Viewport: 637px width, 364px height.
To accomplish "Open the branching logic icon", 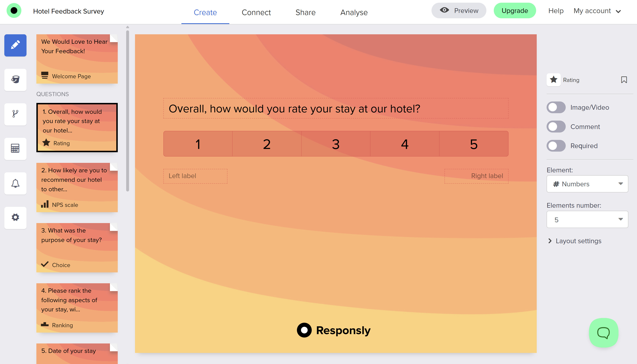I will point(15,114).
